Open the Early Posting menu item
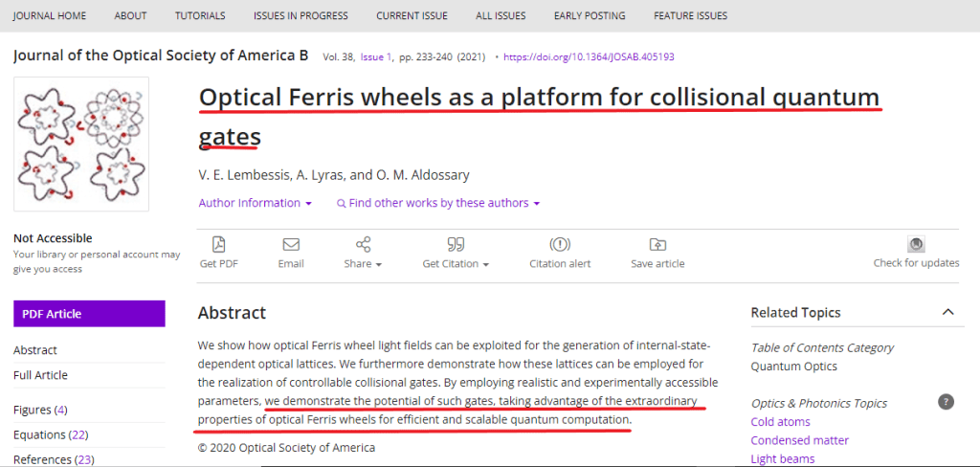The width and height of the screenshot is (980, 467). 590,16
